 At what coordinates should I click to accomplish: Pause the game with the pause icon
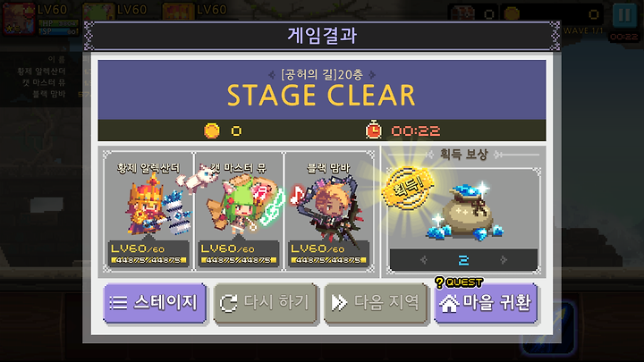pos(624,15)
